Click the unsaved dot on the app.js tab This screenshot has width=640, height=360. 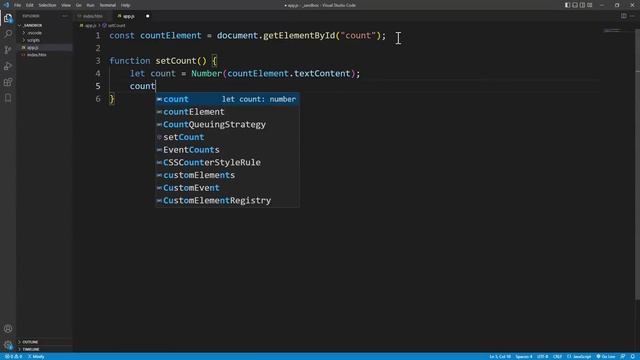coord(147,16)
